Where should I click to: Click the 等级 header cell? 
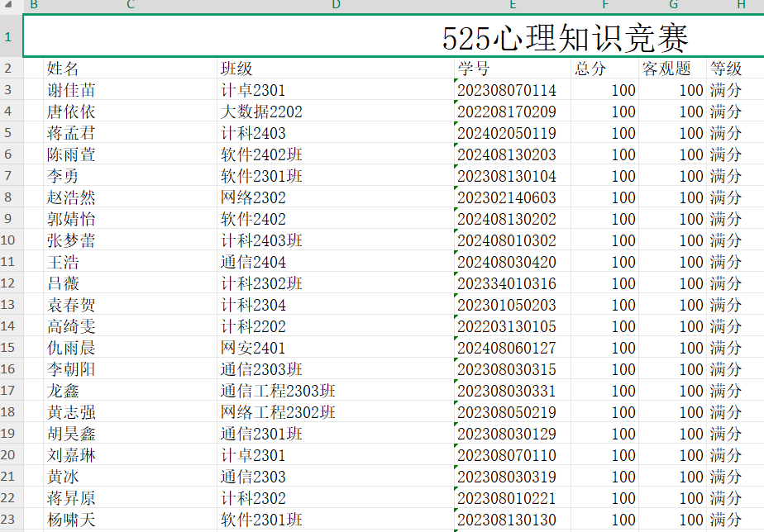[x=726, y=69]
